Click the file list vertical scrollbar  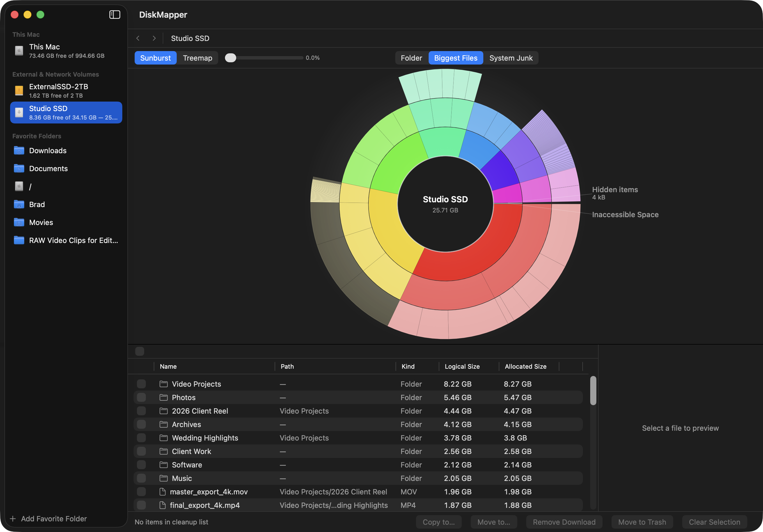(x=593, y=391)
